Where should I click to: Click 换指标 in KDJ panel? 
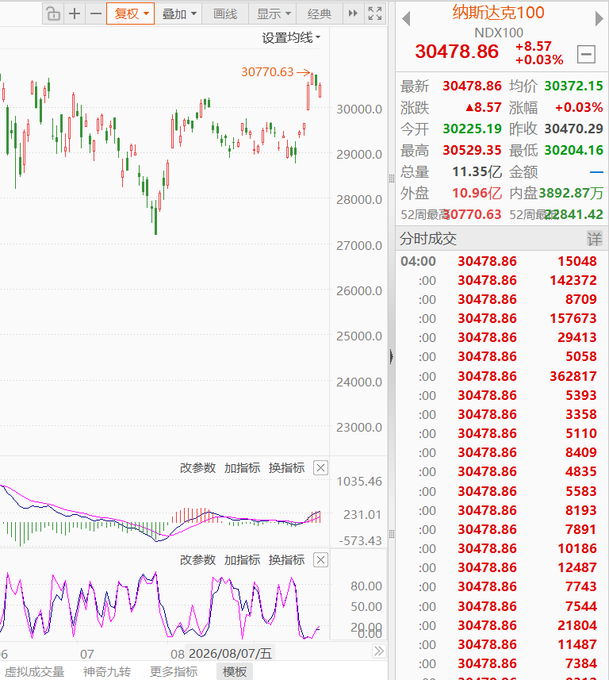click(287, 560)
